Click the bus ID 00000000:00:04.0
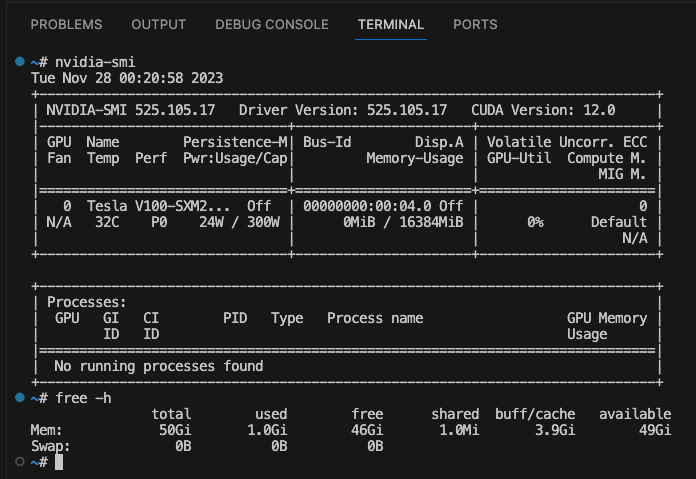Viewport: 696px width, 479px height. 367,206
